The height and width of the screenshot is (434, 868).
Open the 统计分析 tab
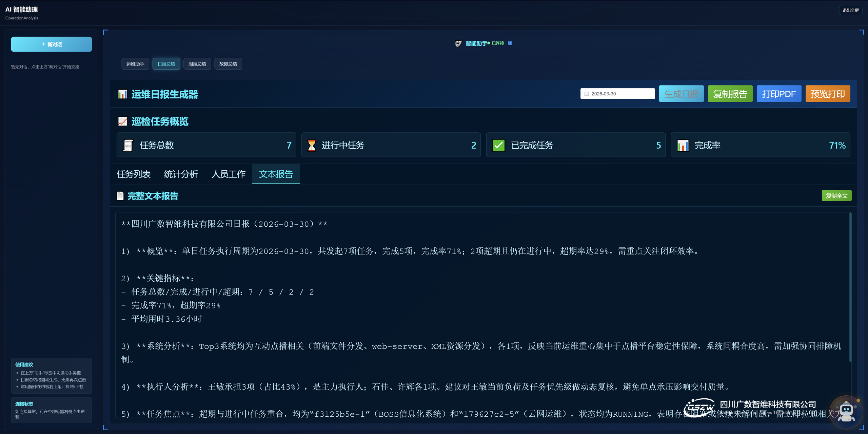tap(181, 174)
